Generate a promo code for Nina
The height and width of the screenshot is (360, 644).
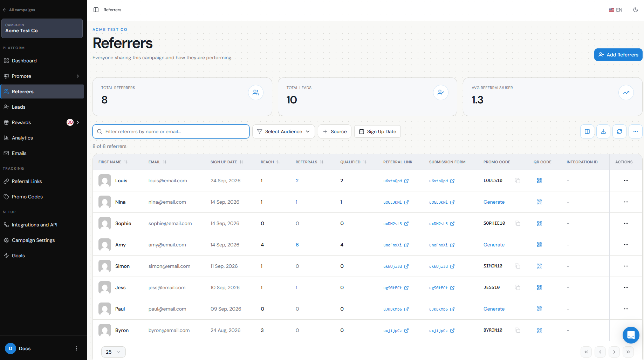494,202
